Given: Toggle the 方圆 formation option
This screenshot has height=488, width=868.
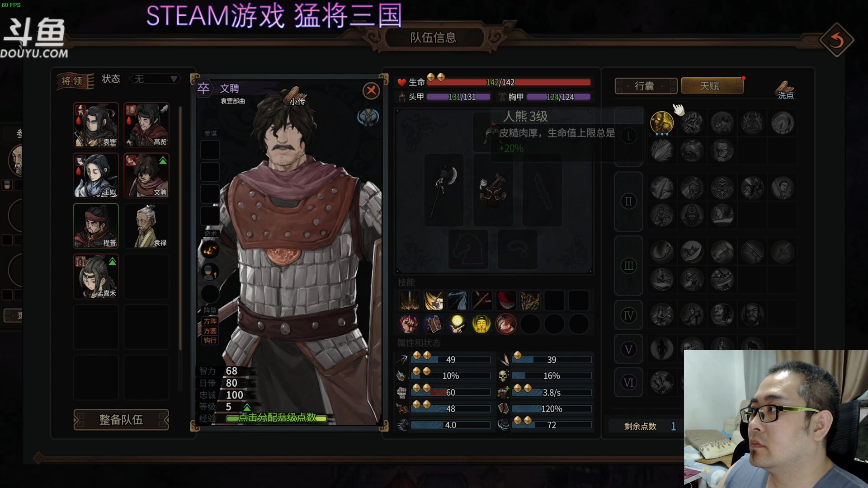Looking at the screenshot, I should [210, 331].
